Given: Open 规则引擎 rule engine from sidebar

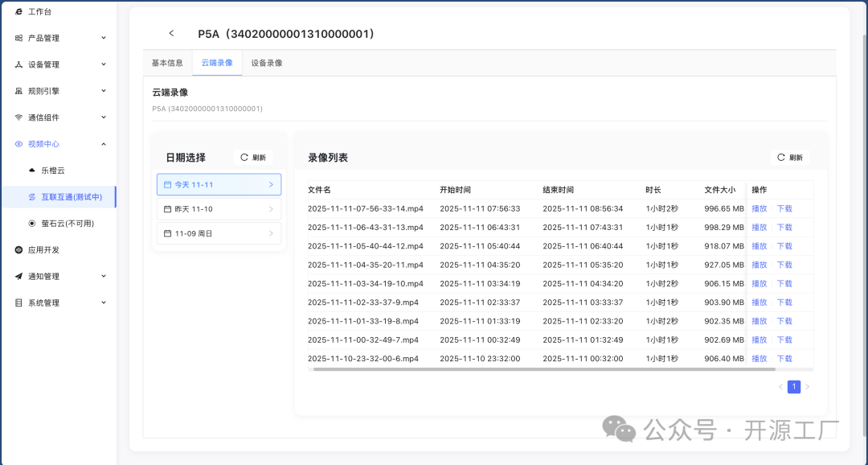Looking at the screenshot, I should click(x=18, y=90).
